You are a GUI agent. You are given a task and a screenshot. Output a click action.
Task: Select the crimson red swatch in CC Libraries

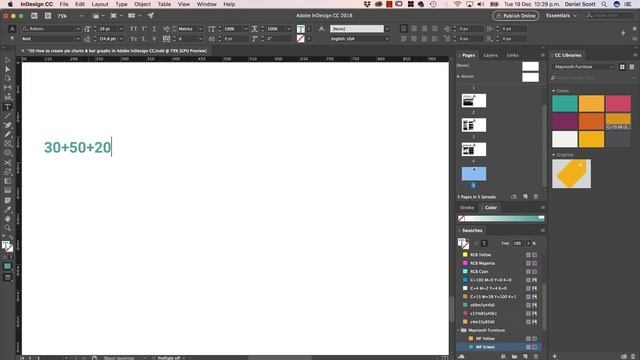tap(618, 104)
